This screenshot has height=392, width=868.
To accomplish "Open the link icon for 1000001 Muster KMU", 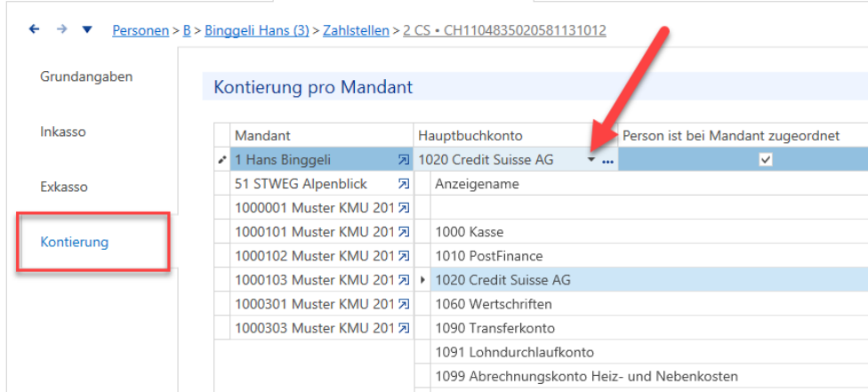I will 404,208.
